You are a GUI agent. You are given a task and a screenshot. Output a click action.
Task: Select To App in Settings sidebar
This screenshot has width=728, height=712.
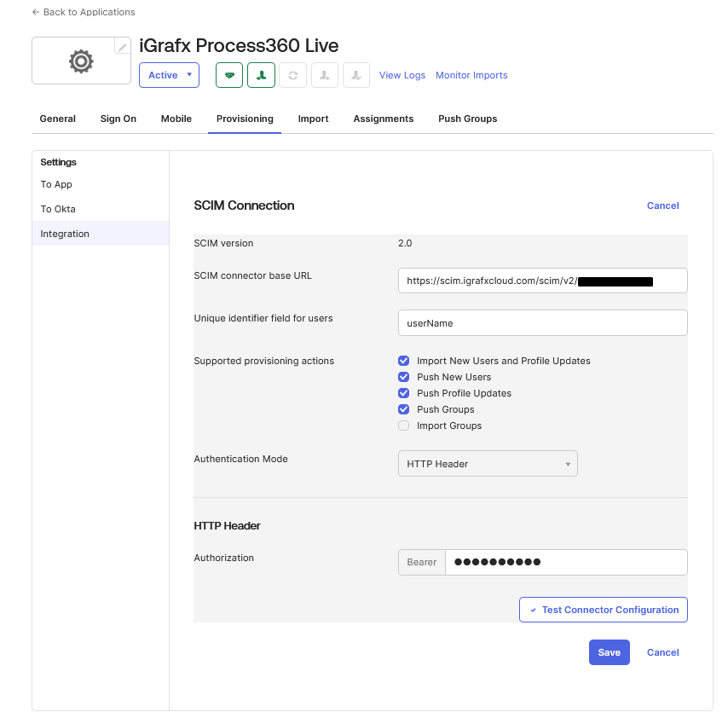(x=56, y=184)
